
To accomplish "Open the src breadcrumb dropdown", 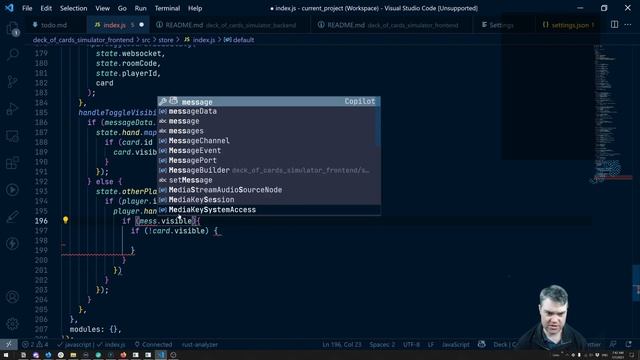I will (146, 40).
